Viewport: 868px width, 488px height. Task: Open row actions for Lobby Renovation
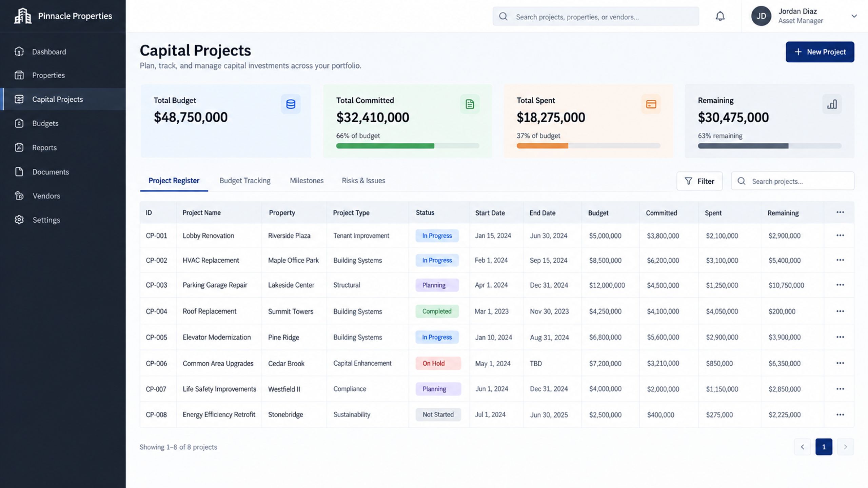[x=840, y=235]
